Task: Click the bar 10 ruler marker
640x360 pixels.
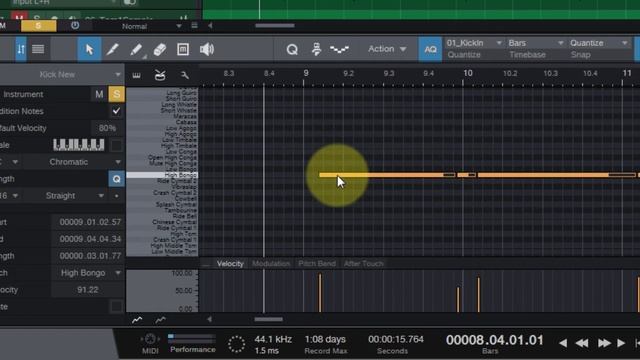Action: pos(468,73)
